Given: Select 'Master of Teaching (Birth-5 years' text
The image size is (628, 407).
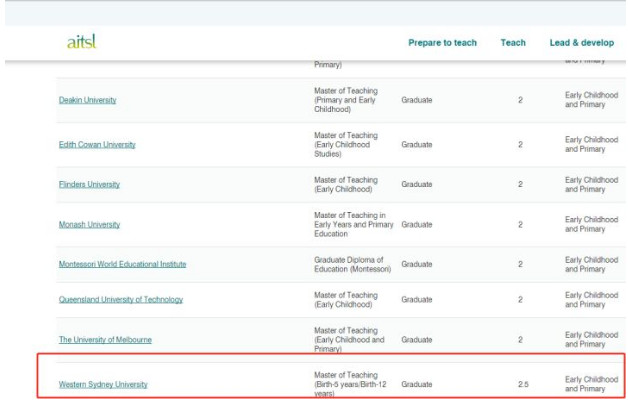Looking at the screenshot, I should [x=350, y=384].
